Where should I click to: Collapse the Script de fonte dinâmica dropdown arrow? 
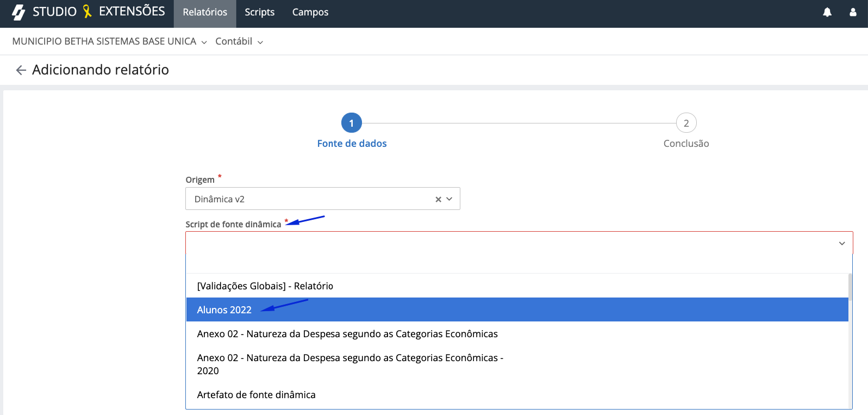(842, 243)
